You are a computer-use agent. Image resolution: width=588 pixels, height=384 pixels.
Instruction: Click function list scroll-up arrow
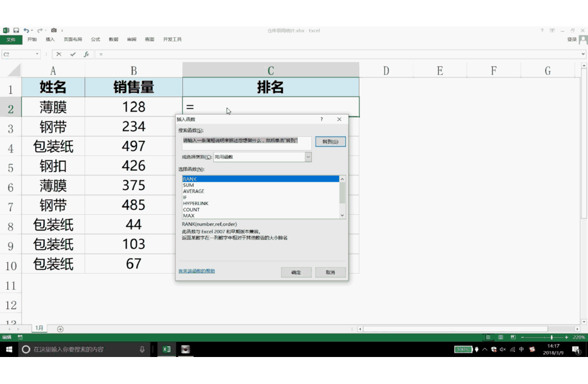pos(342,179)
